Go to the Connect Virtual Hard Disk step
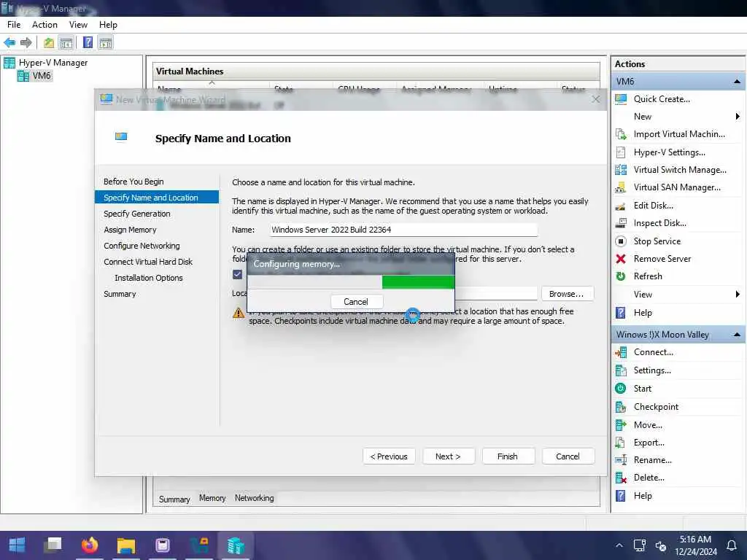 point(148,262)
